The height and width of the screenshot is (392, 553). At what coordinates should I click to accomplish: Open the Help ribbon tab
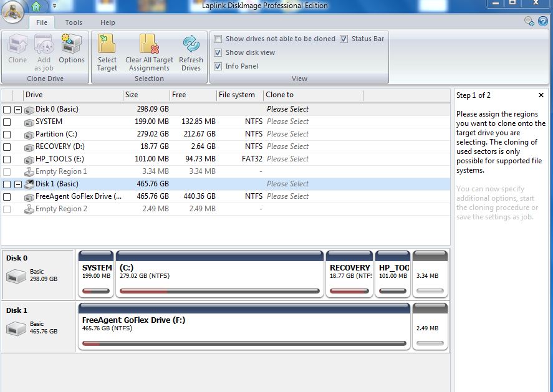pyautogui.click(x=108, y=22)
